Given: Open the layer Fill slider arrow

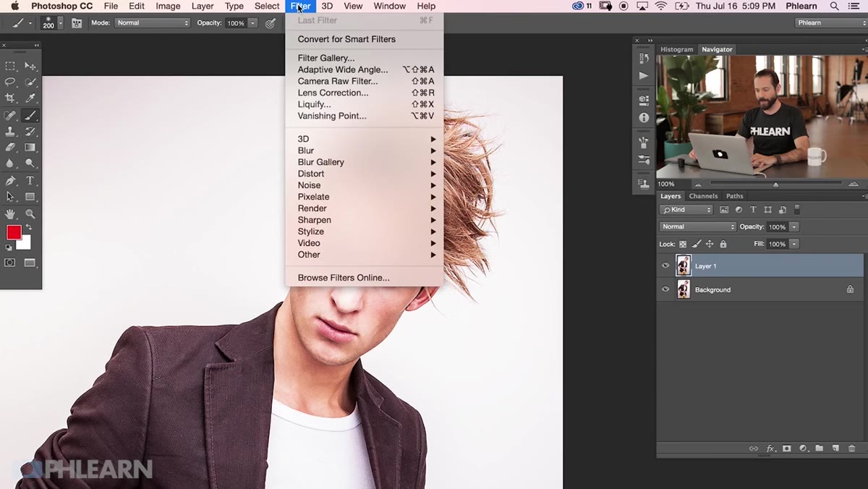Looking at the screenshot, I should tap(794, 244).
